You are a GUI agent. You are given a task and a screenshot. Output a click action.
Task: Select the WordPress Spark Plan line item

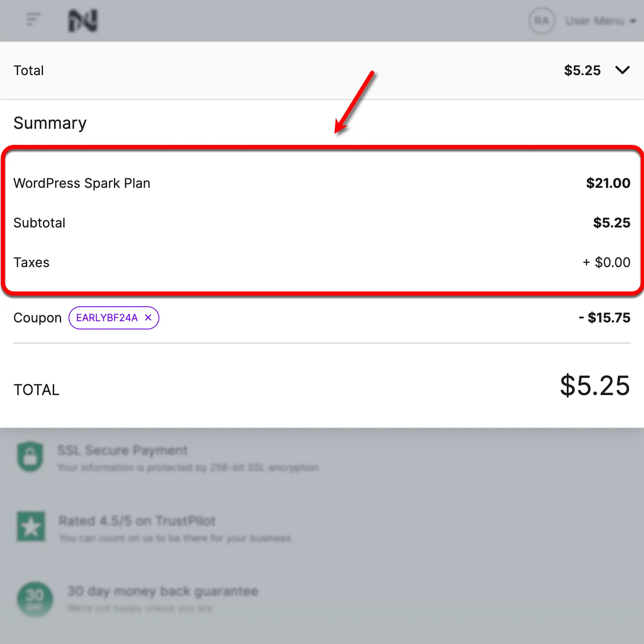click(x=82, y=183)
